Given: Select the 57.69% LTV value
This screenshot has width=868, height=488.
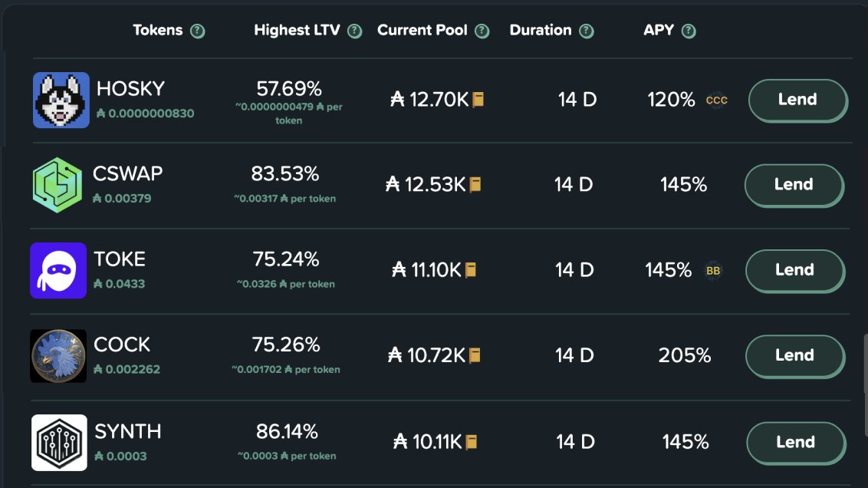Looking at the screenshot, I should 289,89.
